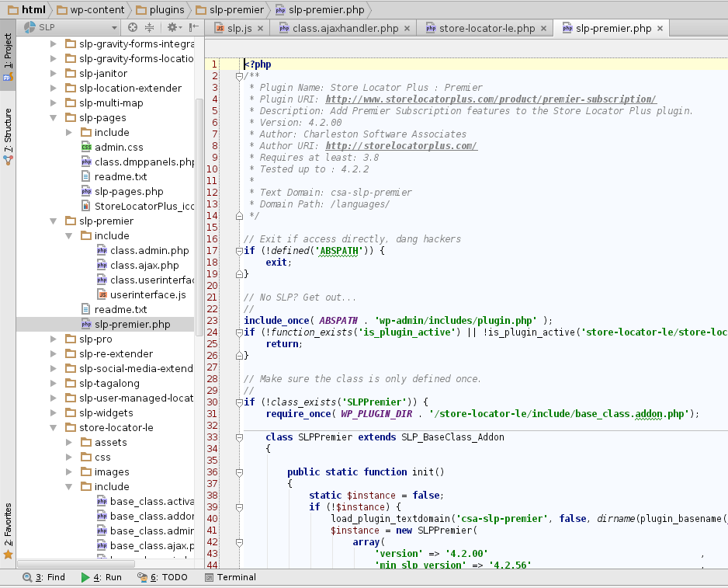
Task: Switch to the class.ajaxhandler.php tab
Action: point(345,29)
